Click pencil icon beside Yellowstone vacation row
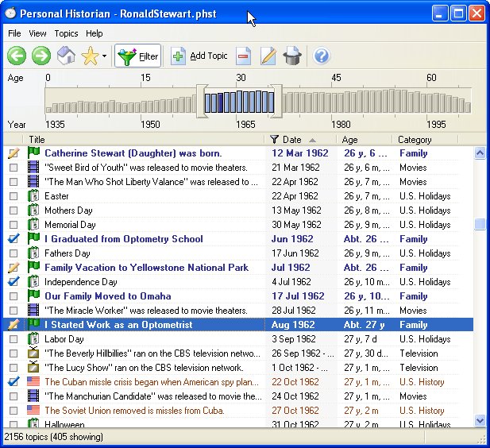The height and width of the screenshot is (448, 490). click(14, 268)
